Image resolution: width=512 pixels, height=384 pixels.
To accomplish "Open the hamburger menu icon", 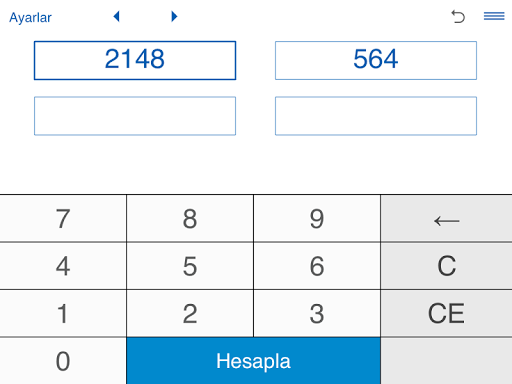I will 494,16.
